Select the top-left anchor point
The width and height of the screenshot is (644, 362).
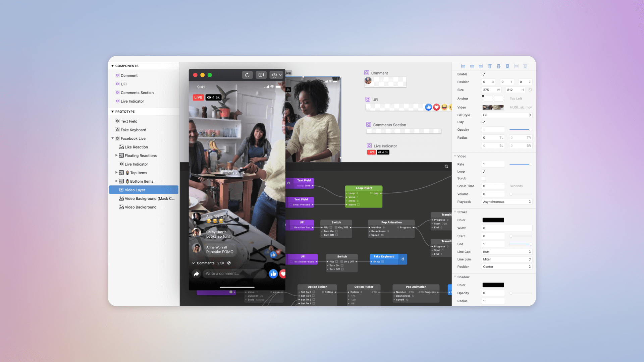click(483, 96)
